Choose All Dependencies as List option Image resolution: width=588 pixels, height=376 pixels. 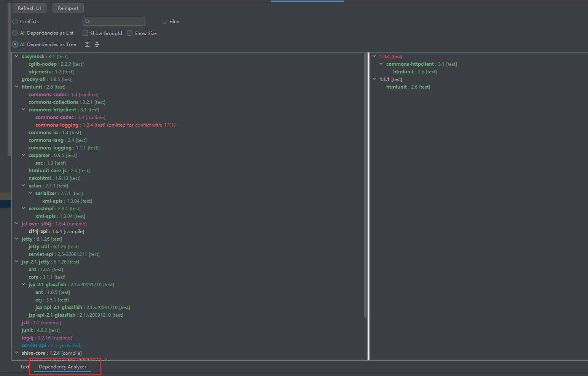15,33
